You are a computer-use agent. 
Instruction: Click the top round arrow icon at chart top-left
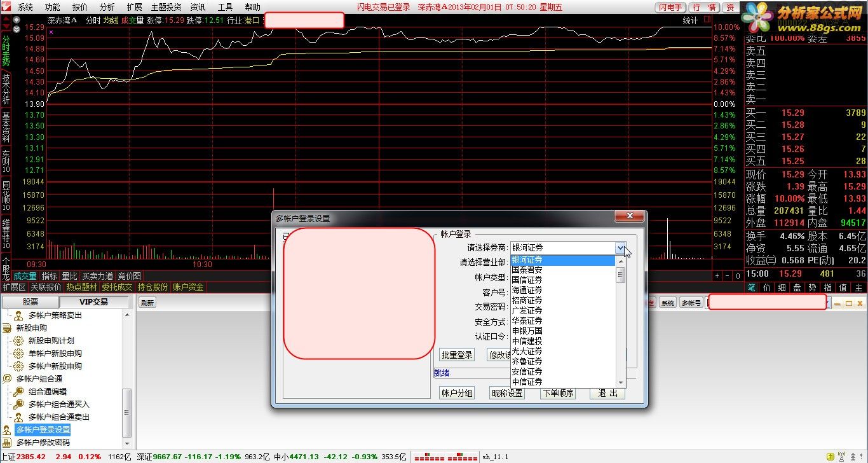click(16, 21)
